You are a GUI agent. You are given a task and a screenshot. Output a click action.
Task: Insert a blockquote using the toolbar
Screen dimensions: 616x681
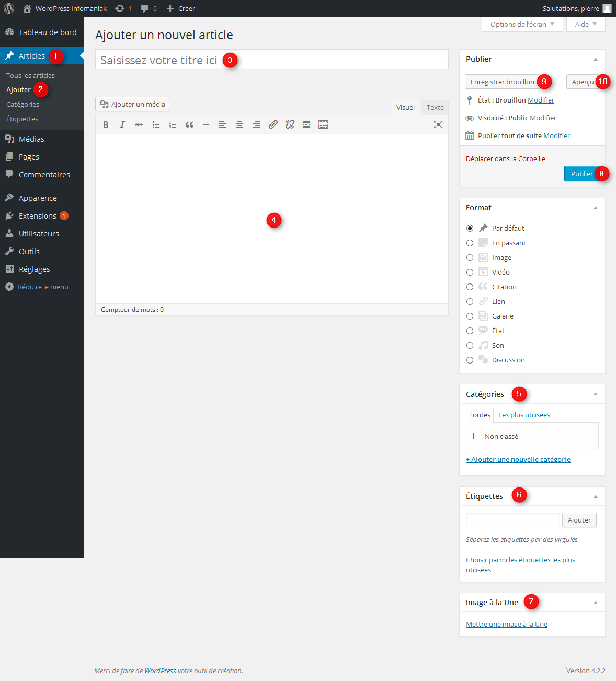[189, 124]
